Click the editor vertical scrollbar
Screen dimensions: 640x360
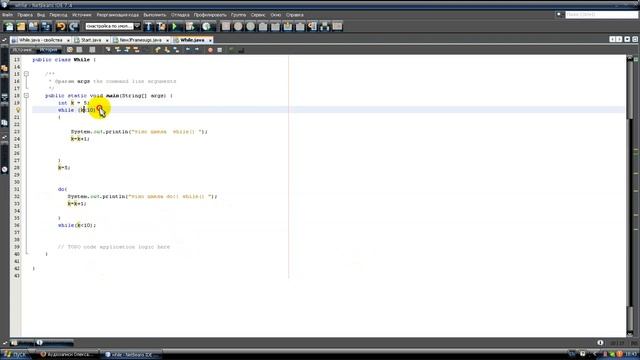click(x=630, y=196)
